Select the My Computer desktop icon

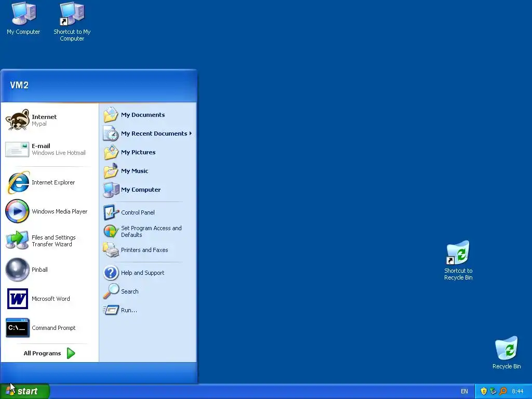[23, 14]
